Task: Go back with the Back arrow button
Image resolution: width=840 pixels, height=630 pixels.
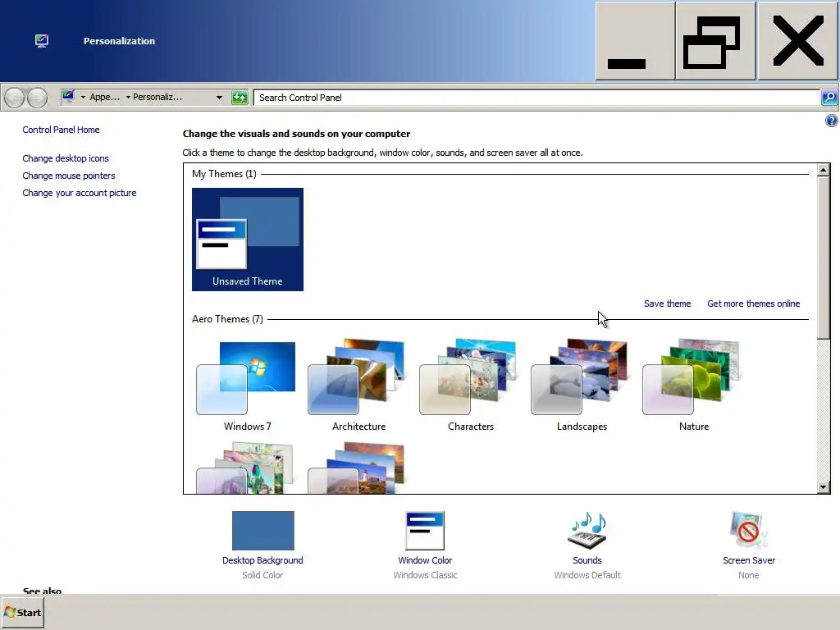Action: [x=15, y=98]
